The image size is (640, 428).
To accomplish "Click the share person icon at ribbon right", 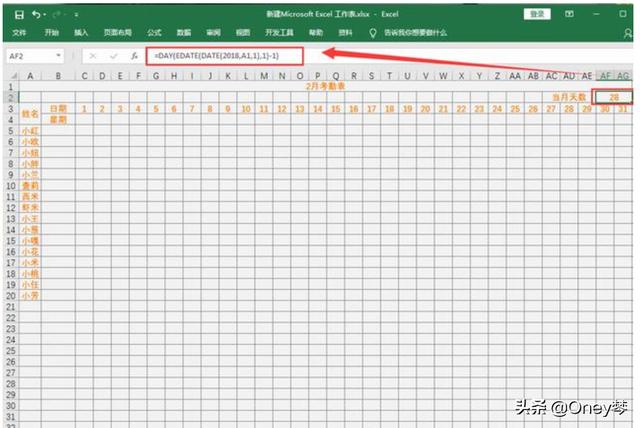I will [x=626, y=33].
